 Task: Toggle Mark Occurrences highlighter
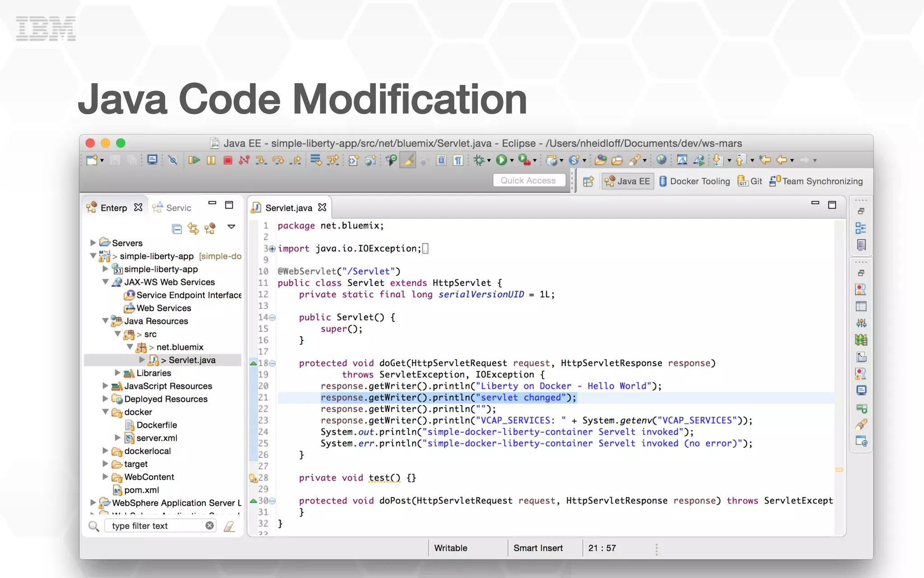coord(408,160)
